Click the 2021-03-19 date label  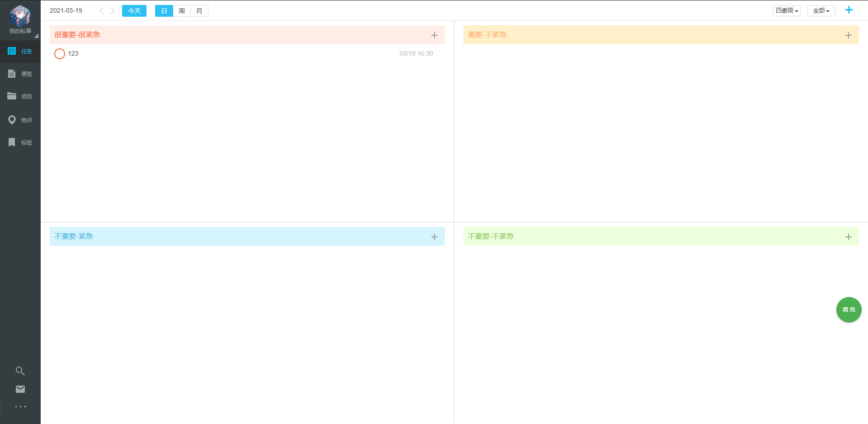click(66, 10)
